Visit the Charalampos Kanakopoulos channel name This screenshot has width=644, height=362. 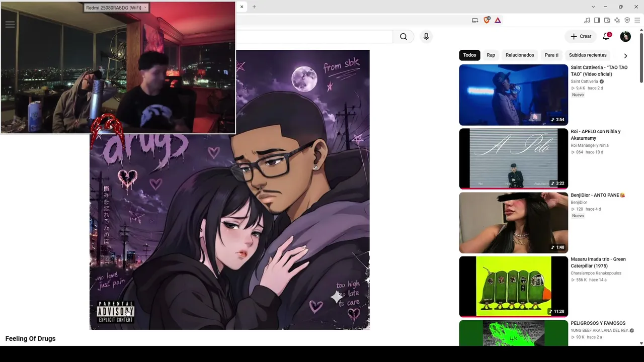click(x=596, y=274)
